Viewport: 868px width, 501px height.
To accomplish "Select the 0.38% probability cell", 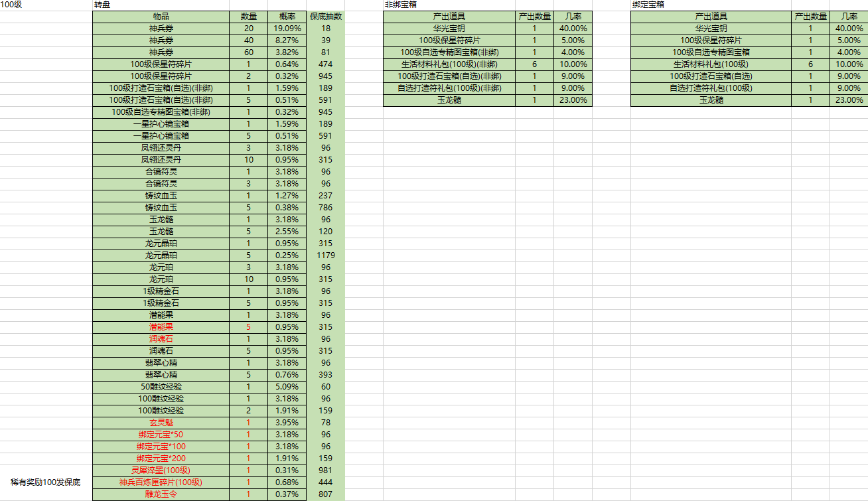I will [287, 208].
